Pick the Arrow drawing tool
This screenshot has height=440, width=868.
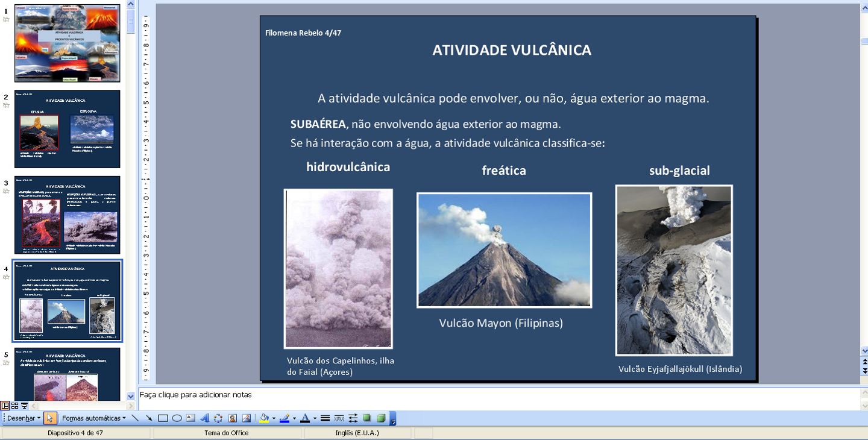pyautogui.click(x=149, y=418)
